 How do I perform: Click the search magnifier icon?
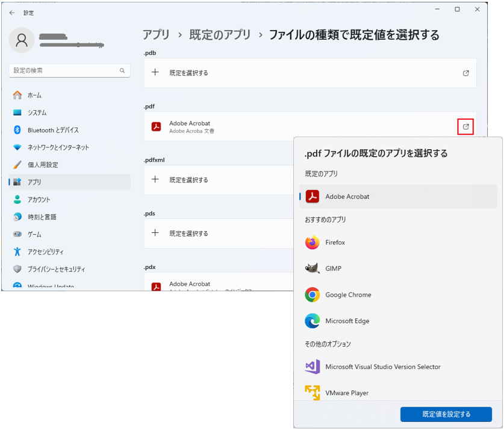click(x=122, y=70)
